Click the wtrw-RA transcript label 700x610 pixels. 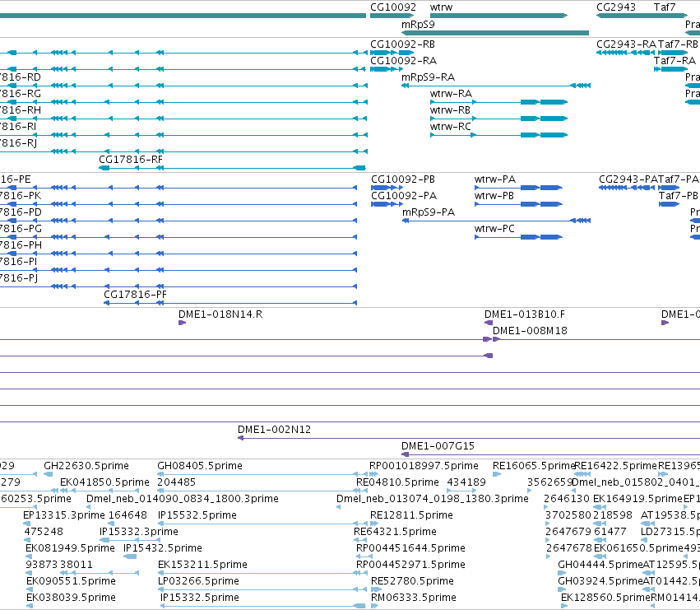[451, 94]
